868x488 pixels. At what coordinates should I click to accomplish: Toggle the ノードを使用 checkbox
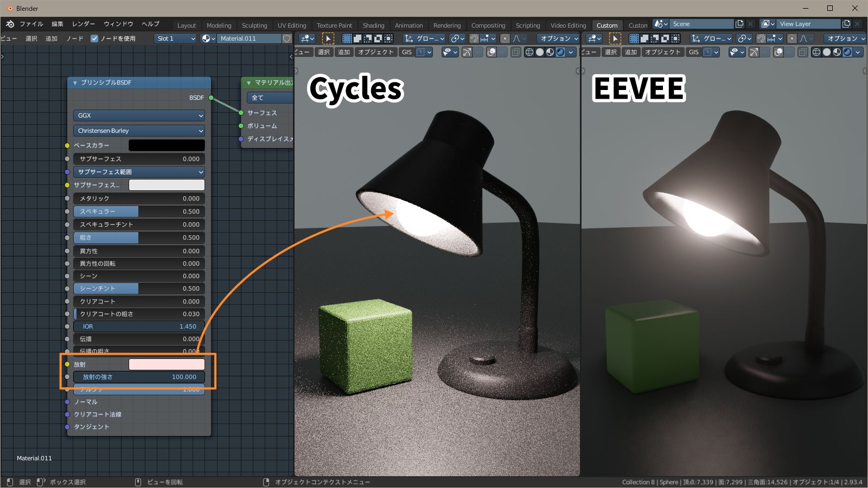click(x=94, y=38)
